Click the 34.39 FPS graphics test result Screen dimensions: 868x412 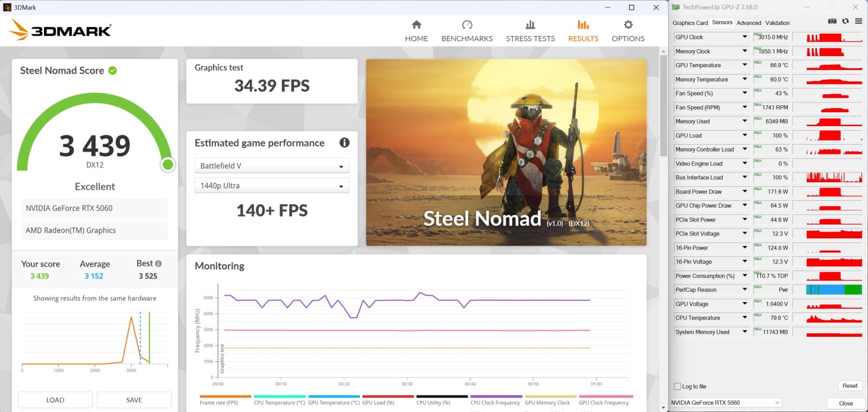point(272,86)
